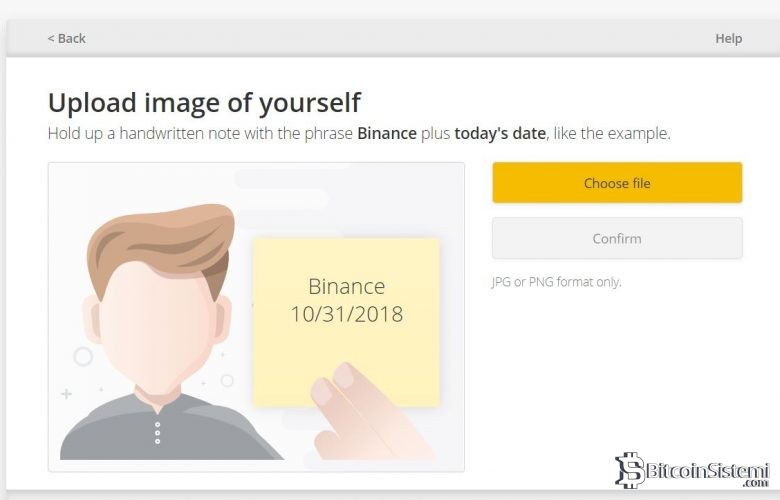780x500 pixels.
Task: Click the 10/31/2018 date on the note
Action: [346, 314]
